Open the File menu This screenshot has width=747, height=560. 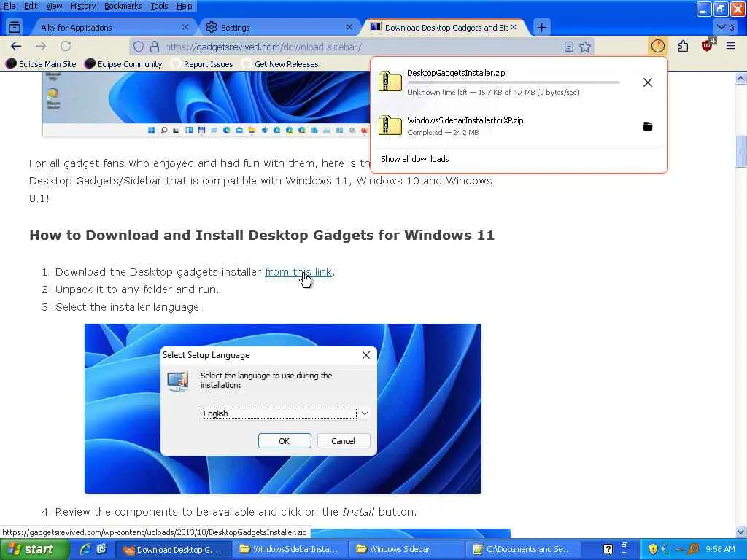[9, 6]
